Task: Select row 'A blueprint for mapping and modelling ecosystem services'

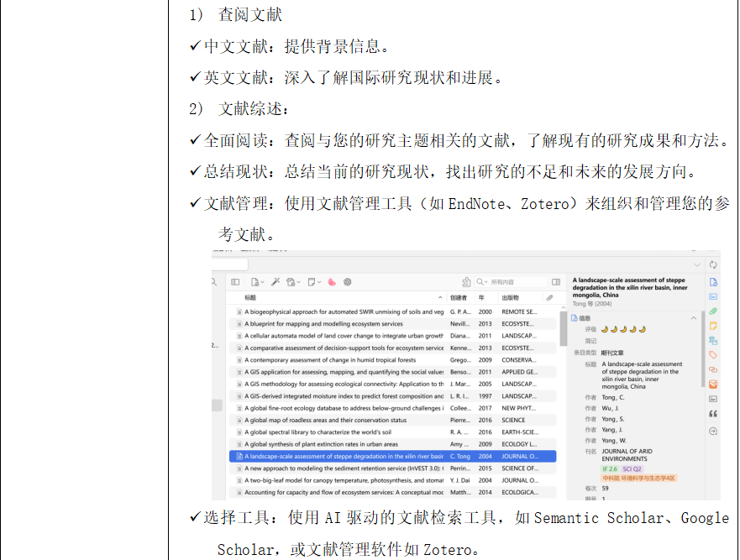Action: coord(392,323)
